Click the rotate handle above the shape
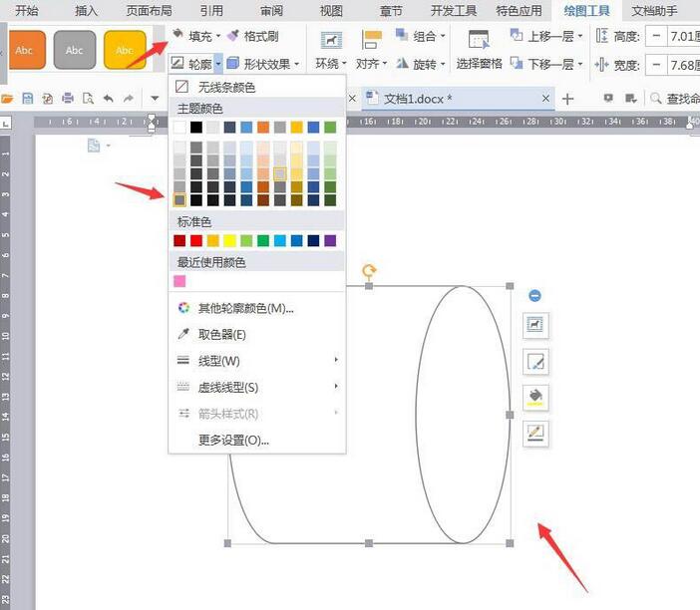 coord(369,270)
